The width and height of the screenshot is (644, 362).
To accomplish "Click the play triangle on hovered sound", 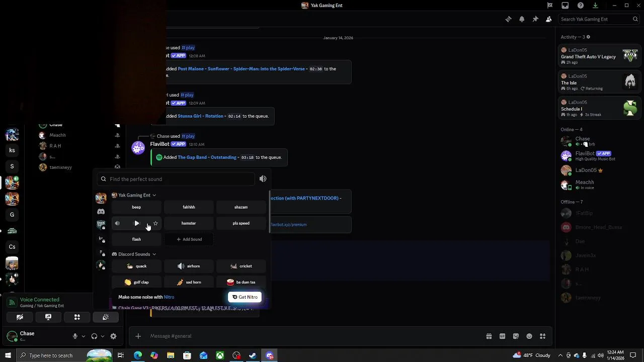I will (x=136, y=223).
